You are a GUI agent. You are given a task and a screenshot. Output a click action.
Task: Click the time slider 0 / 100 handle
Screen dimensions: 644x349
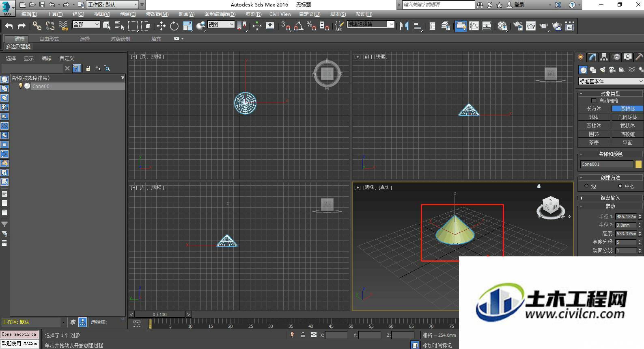coord(160,314)
